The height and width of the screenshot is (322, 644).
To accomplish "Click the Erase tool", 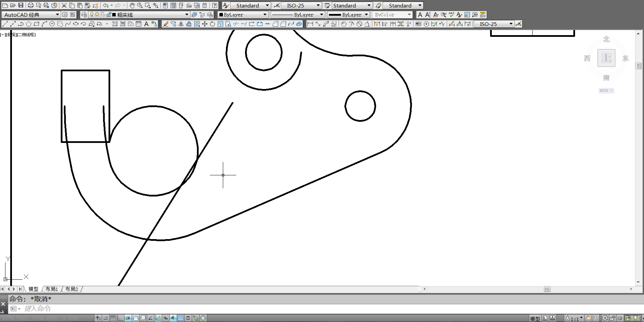I will click(x=166, y=24).
